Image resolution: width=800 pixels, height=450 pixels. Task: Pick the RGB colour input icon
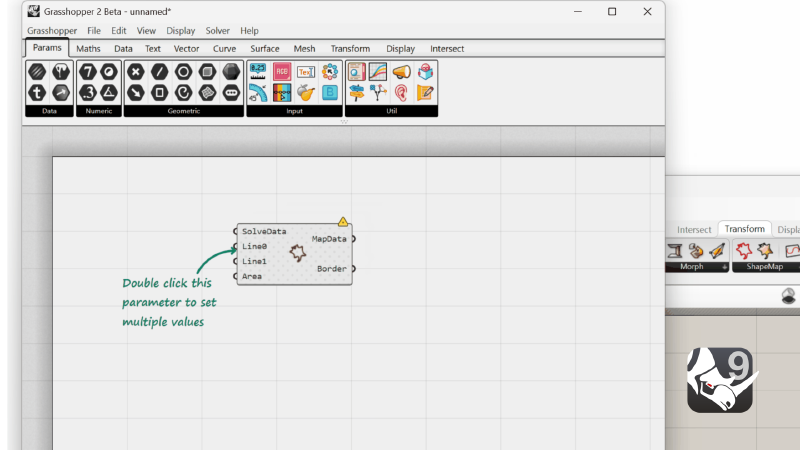tap(282, 71)
